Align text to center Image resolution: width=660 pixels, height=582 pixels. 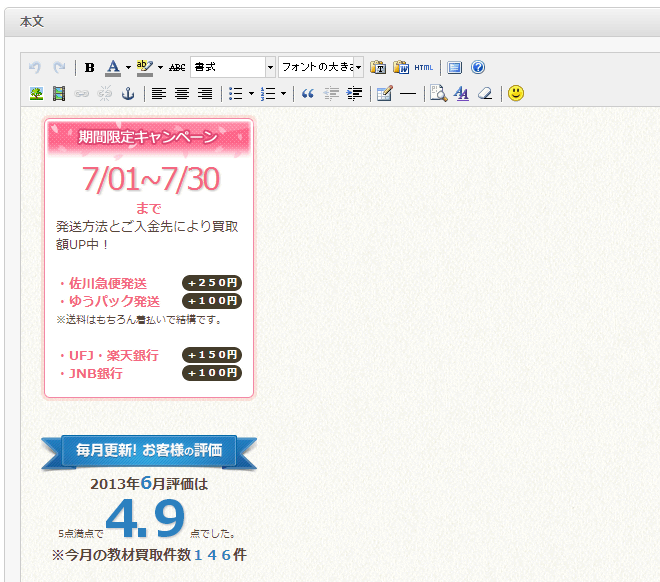pos(182,94)
